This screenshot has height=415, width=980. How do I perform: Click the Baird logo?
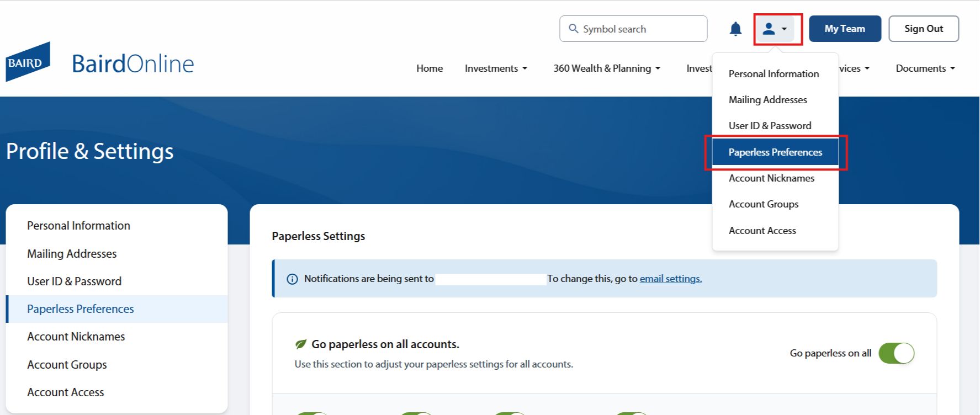tap(28, 62)
